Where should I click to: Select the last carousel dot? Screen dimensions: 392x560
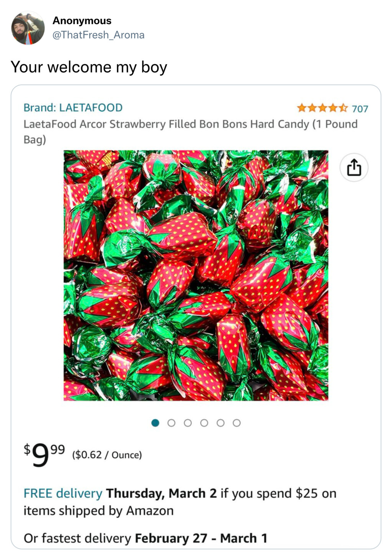(x=237, y=422)
